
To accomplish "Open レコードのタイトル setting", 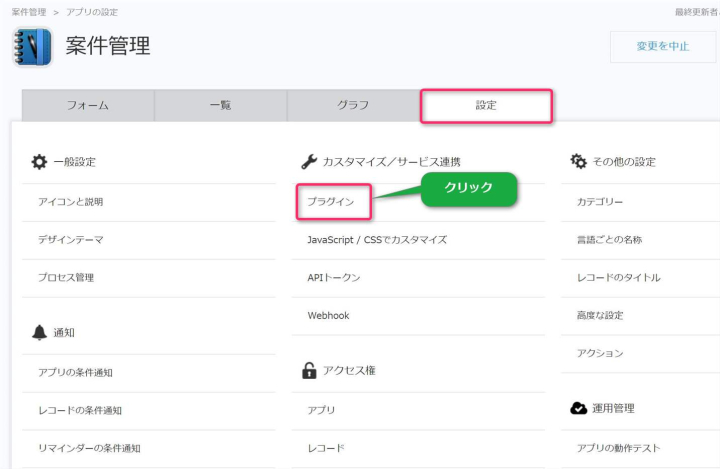I will tap(618, 278).
